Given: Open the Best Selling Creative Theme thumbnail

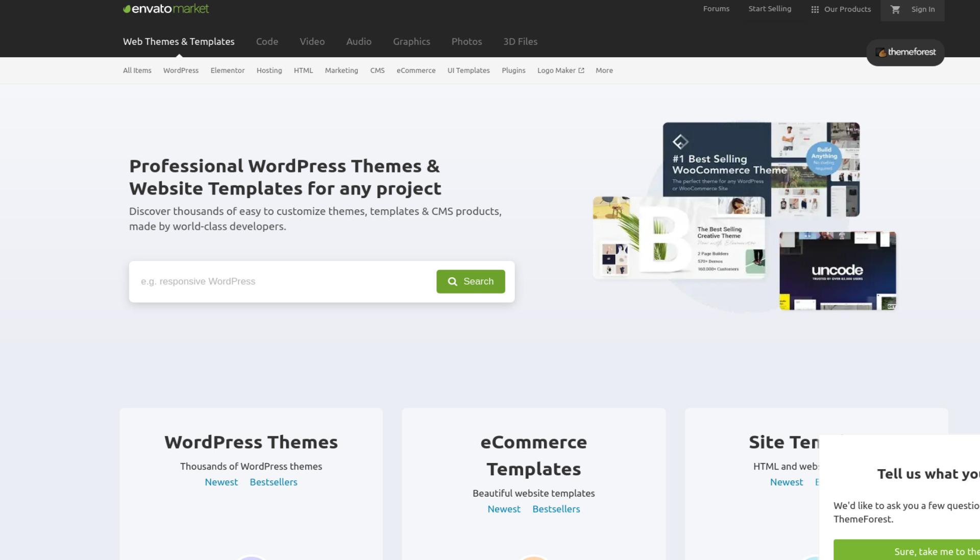Looking at the screenshot, I should [x=679, y=238].
